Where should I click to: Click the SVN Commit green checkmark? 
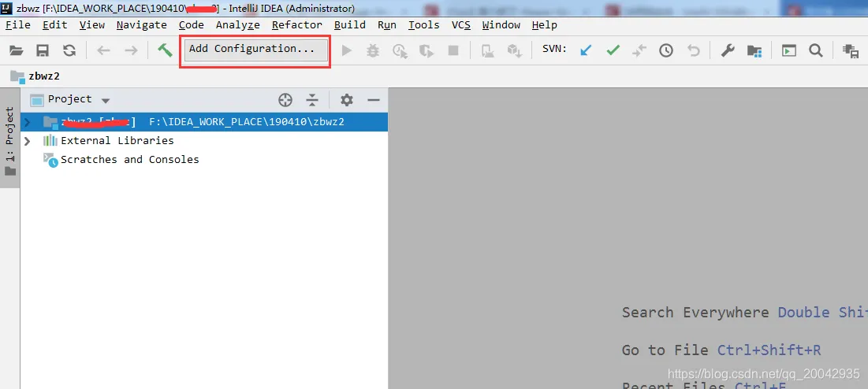[x=613, y=51]
